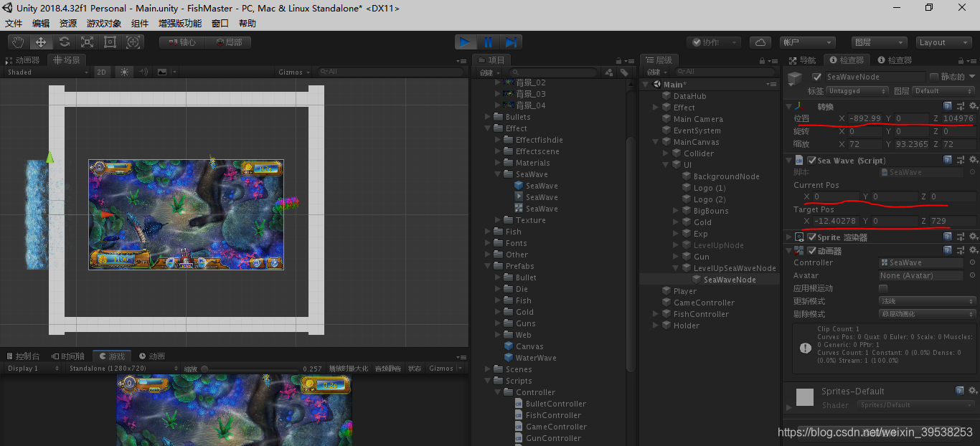Click the Hierarchy search field
Screen dimensions: 980x446
(723, 72)
